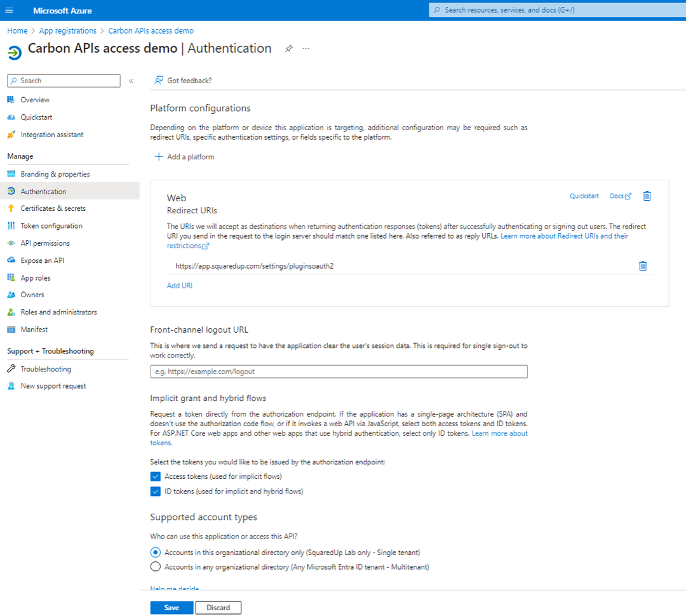Screen dimensions: 686x616
Task: Select single tenant account type
Action: click(x=155, y=552)
